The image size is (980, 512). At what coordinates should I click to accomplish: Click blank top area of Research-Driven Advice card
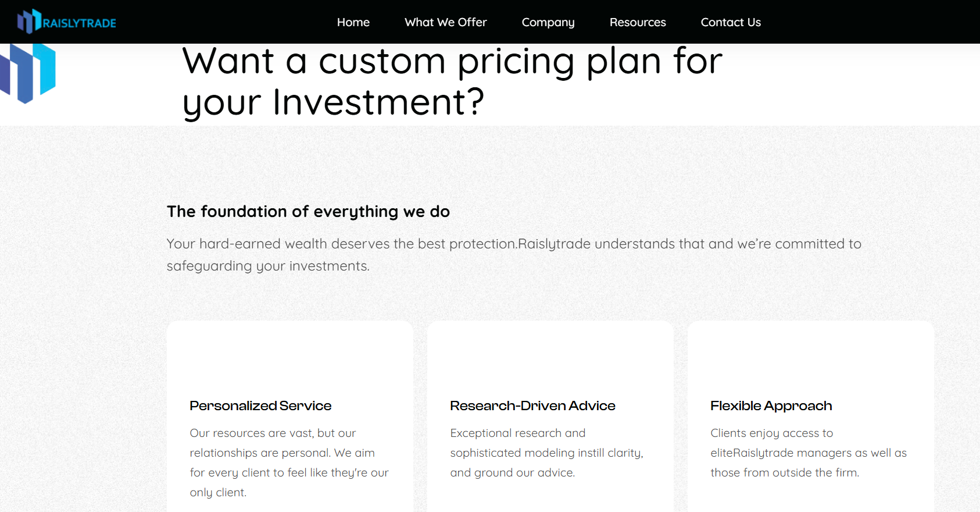[x=550, y=355]
